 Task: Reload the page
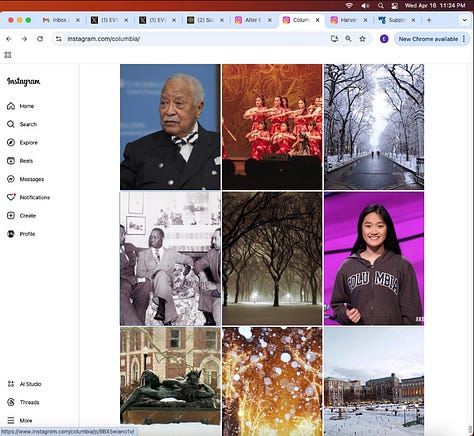(40, 39)
